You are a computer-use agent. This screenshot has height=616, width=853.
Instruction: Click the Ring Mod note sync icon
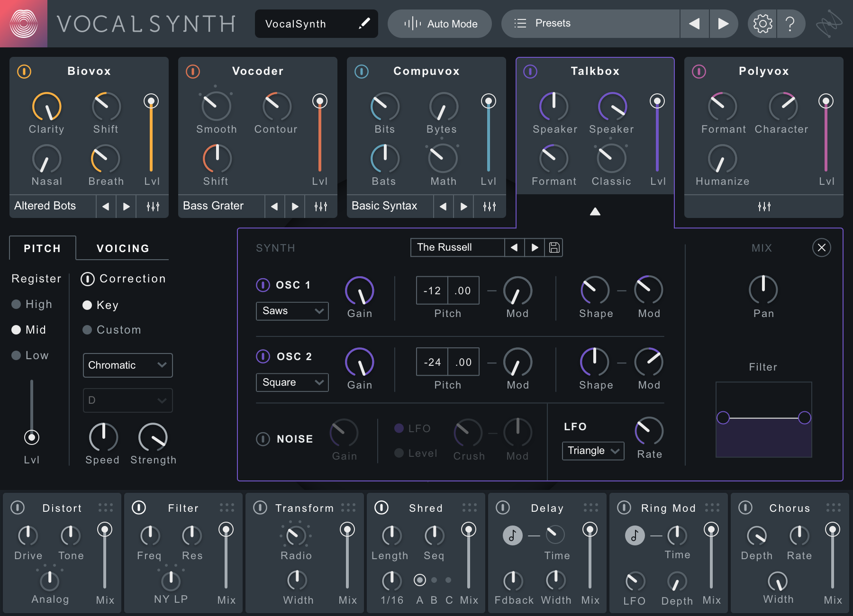click(635, 535)
